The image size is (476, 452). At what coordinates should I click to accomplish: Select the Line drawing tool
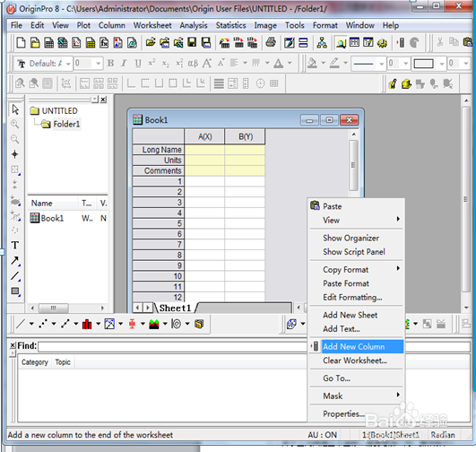point(15,276)
